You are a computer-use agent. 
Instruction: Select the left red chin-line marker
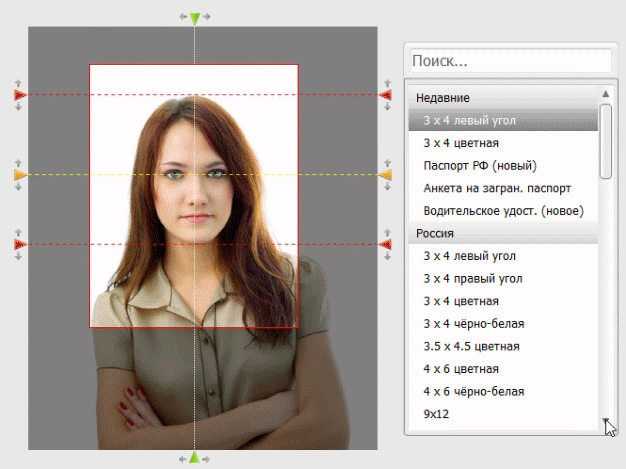click(x=20, y=244)
